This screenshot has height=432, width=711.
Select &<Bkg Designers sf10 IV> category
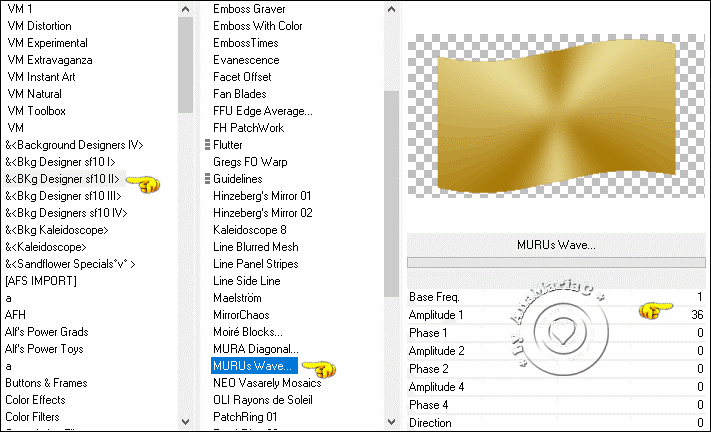(66, 213)
